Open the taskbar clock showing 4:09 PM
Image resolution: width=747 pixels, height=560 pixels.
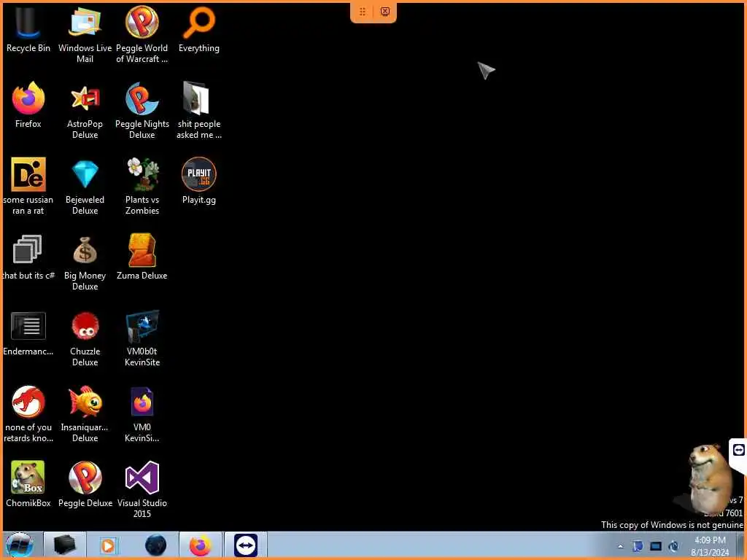tap(710, 545)
